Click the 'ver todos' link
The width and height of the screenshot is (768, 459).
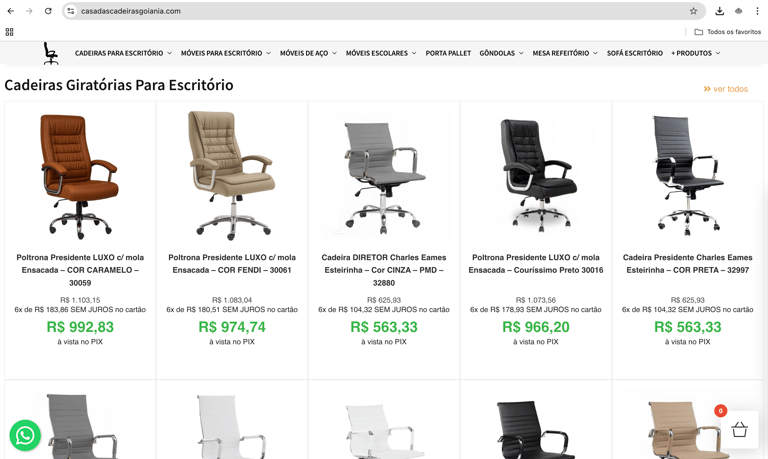coord(726,89)
